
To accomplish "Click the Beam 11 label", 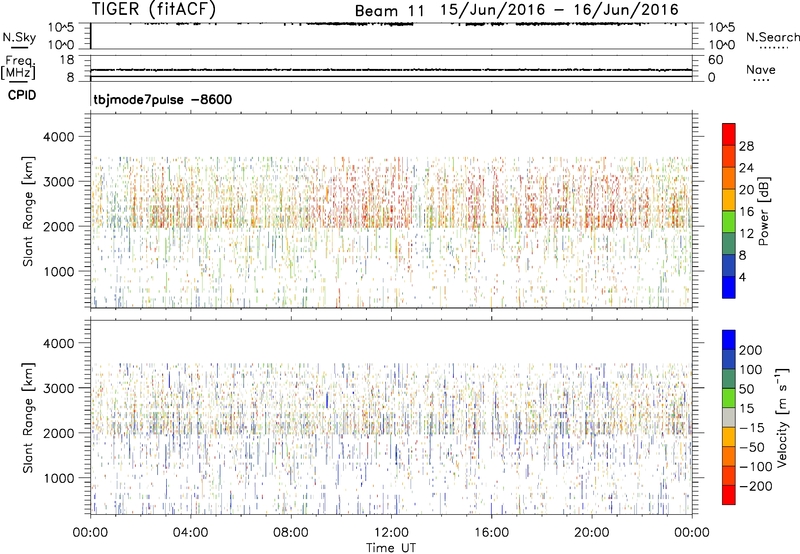I will coord(389,11).
